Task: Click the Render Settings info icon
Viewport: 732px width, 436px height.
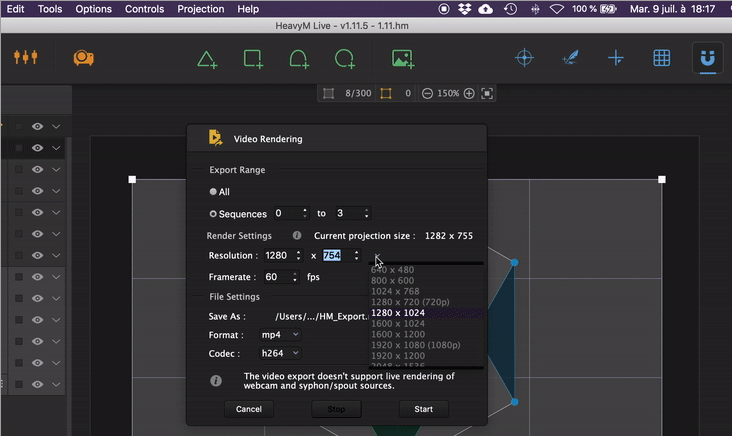Action: (x=297, y=235)
